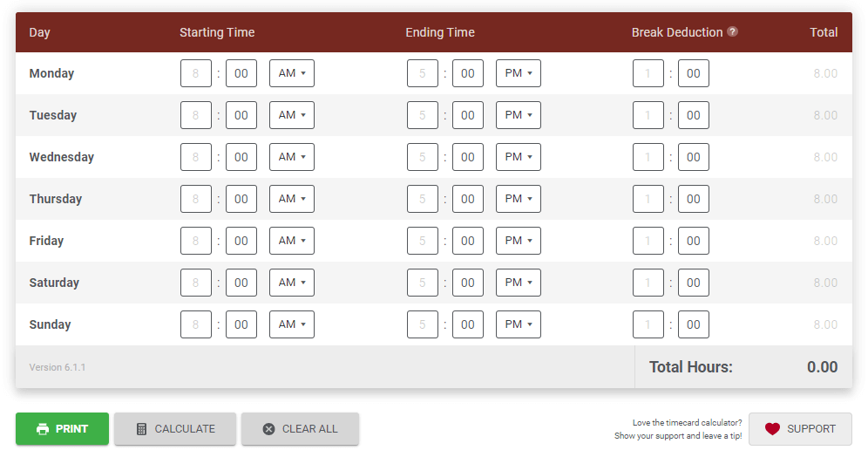Click Wednesday starting minutes input field
Screen dimensions: 868x457
241,157
